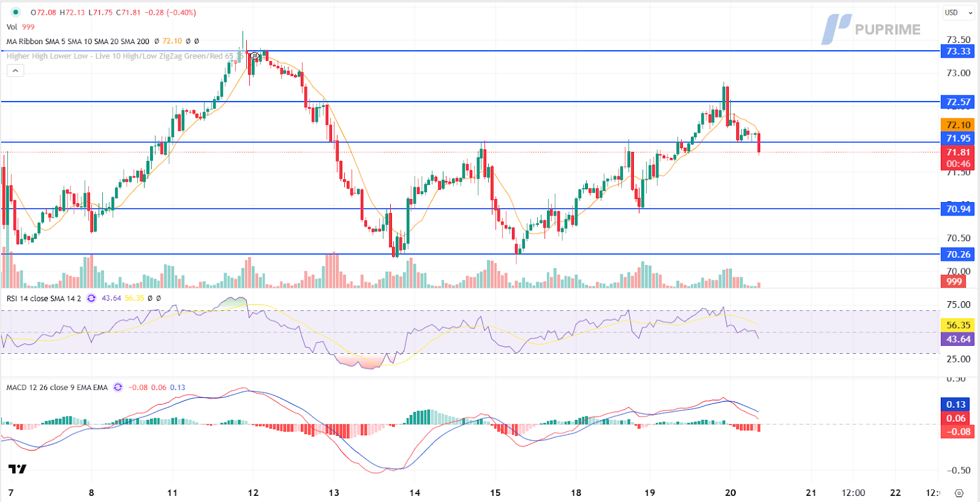The image size is (980, 502).
Task: Select the MACD 12 26 legend title
Action: 57,388
